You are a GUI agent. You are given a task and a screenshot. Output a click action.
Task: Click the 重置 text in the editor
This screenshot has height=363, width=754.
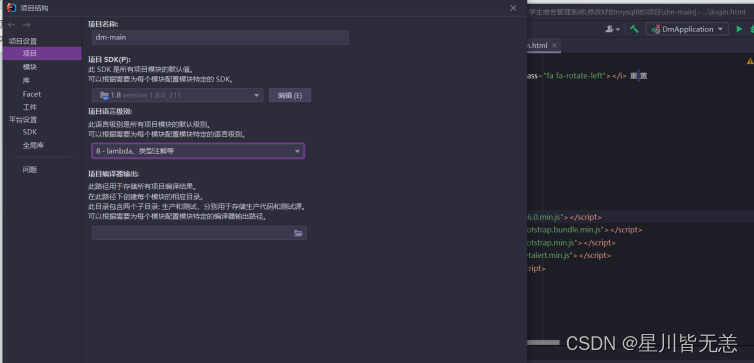639,76
